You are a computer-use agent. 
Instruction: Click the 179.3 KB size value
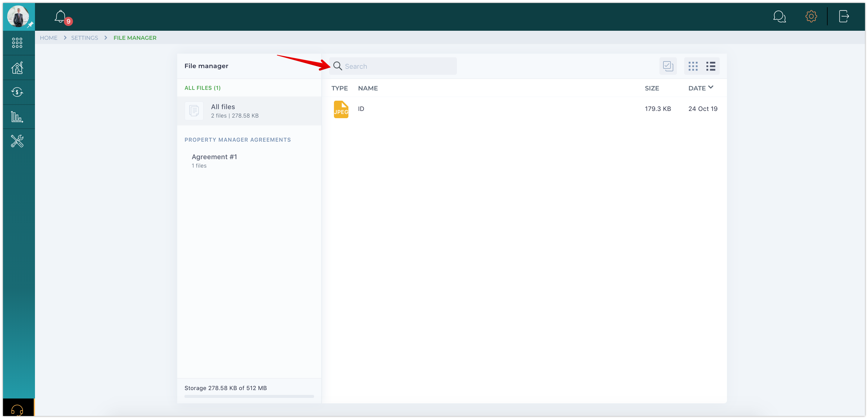click(658, 109)
